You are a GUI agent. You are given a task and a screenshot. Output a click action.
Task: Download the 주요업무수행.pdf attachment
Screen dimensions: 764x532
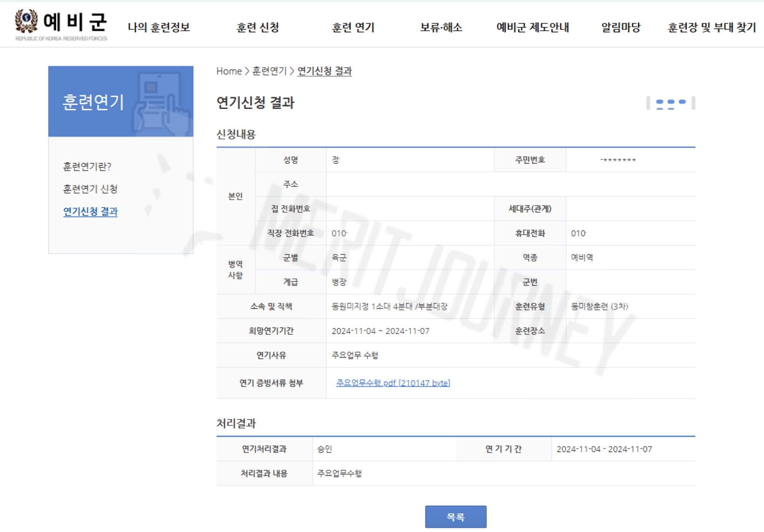coord(393,383)
